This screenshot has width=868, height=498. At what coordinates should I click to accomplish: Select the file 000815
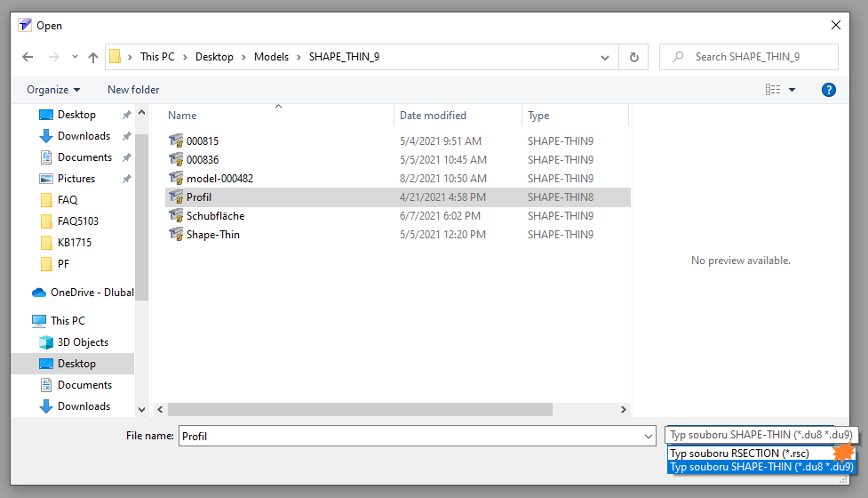pos(203,141)
